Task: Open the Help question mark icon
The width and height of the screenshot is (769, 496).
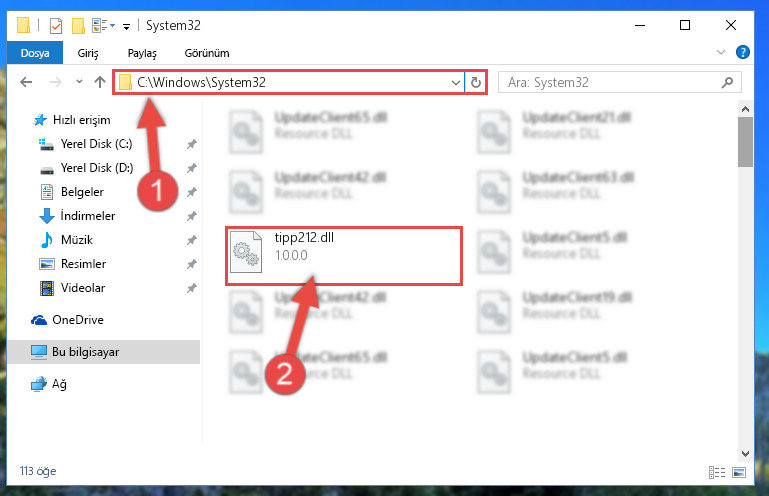Action: [743, 52]
